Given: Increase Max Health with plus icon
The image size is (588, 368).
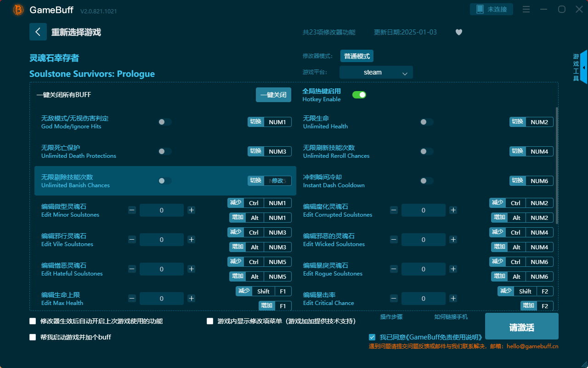Looking at the screenshot, I should pyautogui.click(x=192, y=299).
